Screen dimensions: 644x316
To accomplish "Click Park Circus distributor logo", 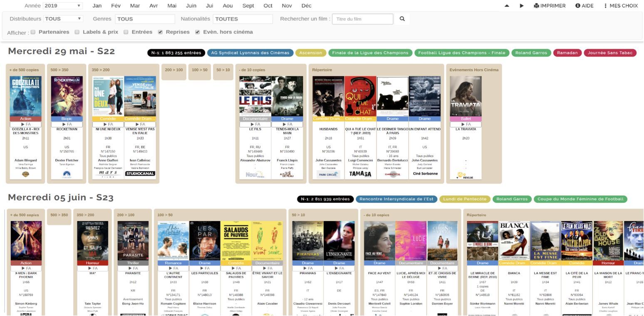I will click(x=328, y=174).
